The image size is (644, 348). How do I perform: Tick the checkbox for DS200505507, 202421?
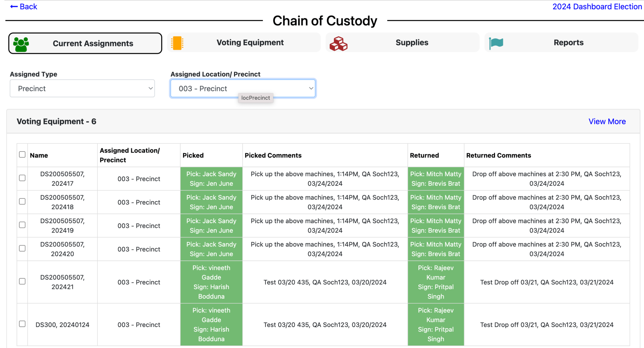click(x=22, y=282)
